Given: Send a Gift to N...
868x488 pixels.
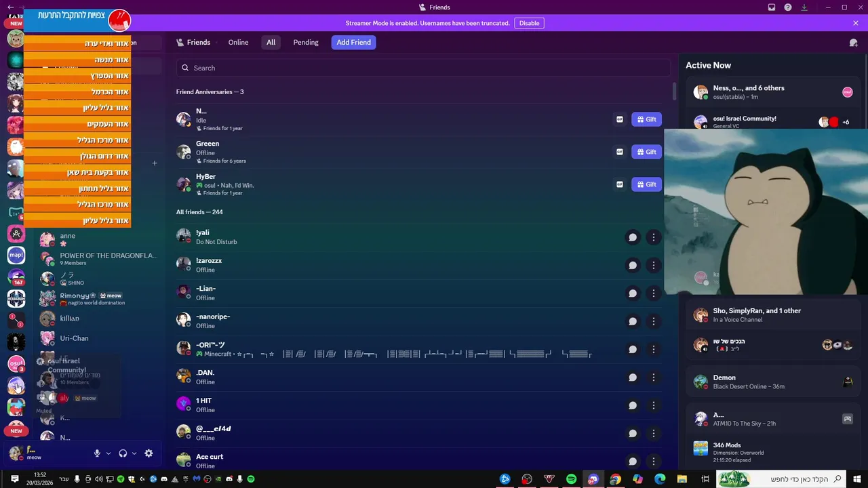Looking at the screenshot, I should 646,119.
